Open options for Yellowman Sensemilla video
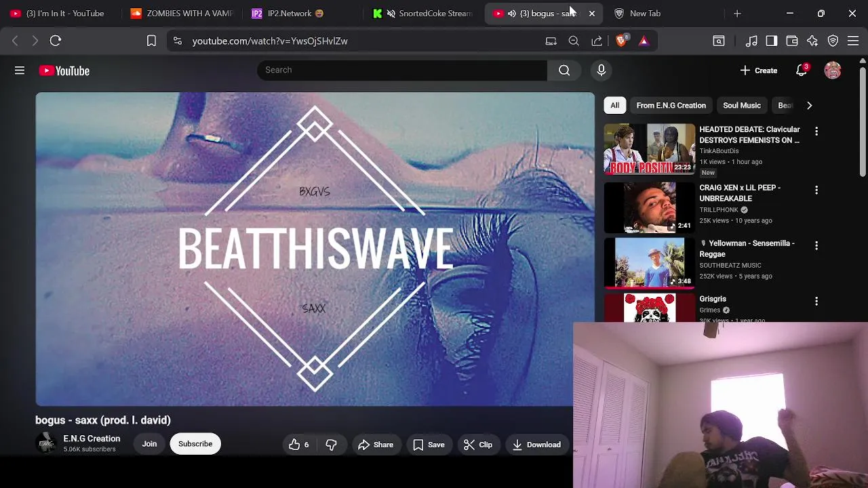868x488 pixels. click(x=816, y=245)
